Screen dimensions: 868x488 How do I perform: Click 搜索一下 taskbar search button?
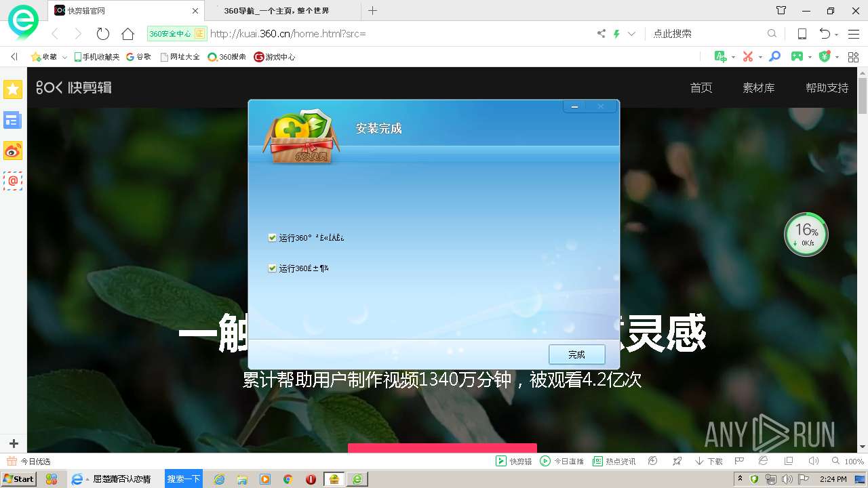pyautogui.click(x=184, y=479)
